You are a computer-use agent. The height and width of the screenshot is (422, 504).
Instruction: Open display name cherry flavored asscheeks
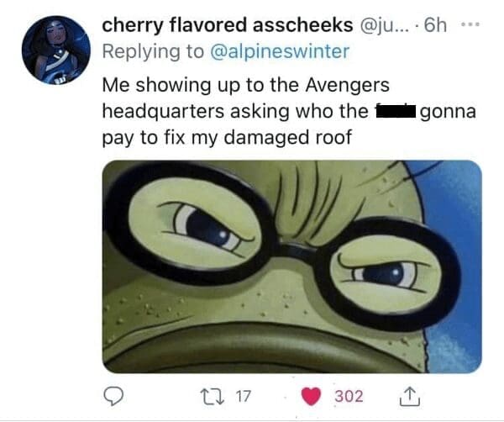click(x=228, y=25)
